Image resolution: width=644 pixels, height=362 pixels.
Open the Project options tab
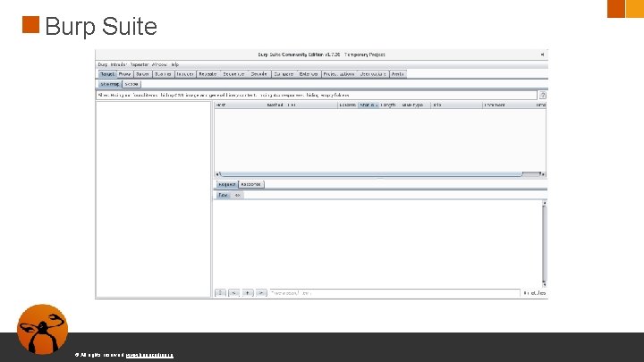click(339, 74)
